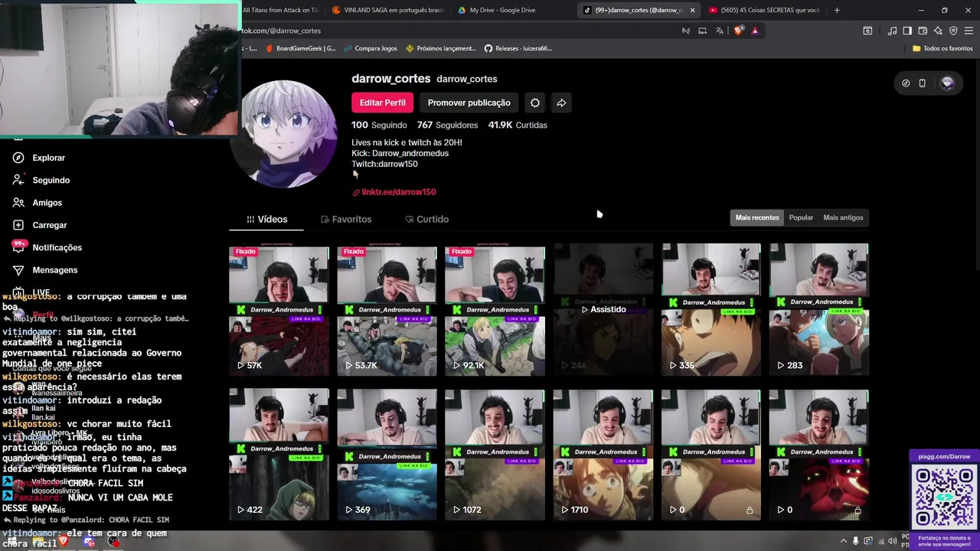Switch to 45 Coisas SECRETAS YouTube tab
The width and height of the screenshot is (980, 551).
pyautogui.click(x=766, y=10)
